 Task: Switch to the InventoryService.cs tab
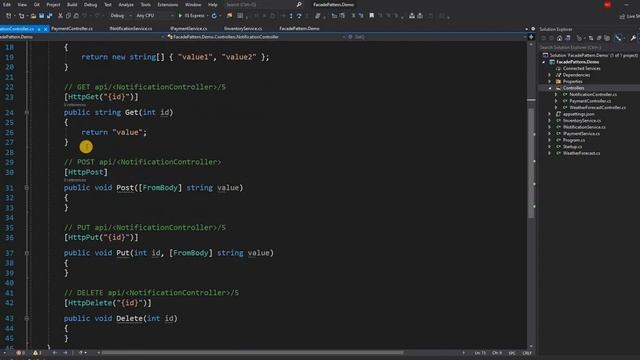pos(243,29)
